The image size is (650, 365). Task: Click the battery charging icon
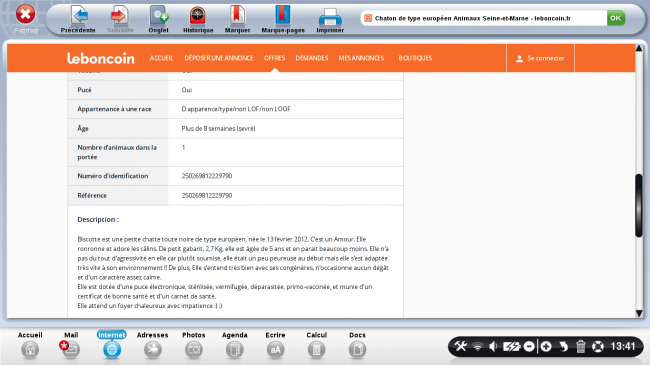(511, 346)
